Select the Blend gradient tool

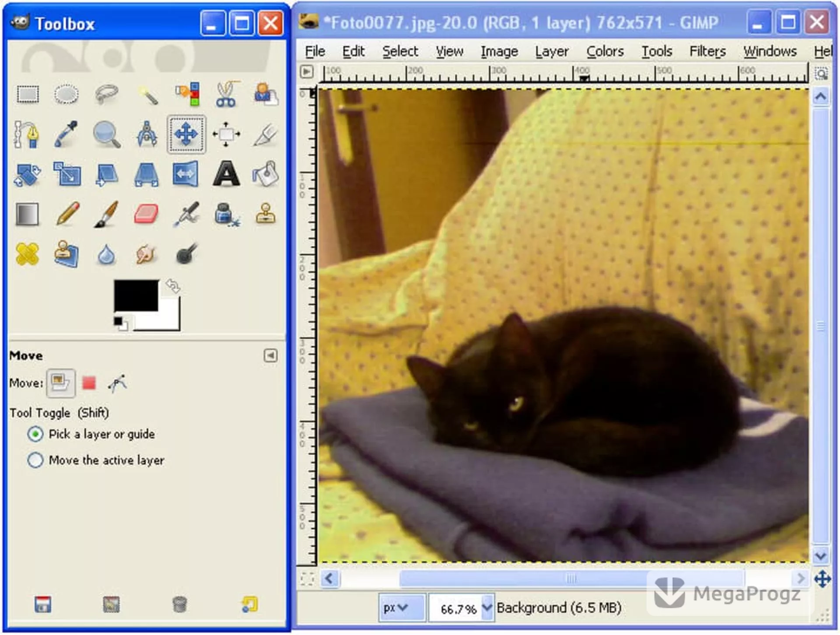click(x=27, y=214)
